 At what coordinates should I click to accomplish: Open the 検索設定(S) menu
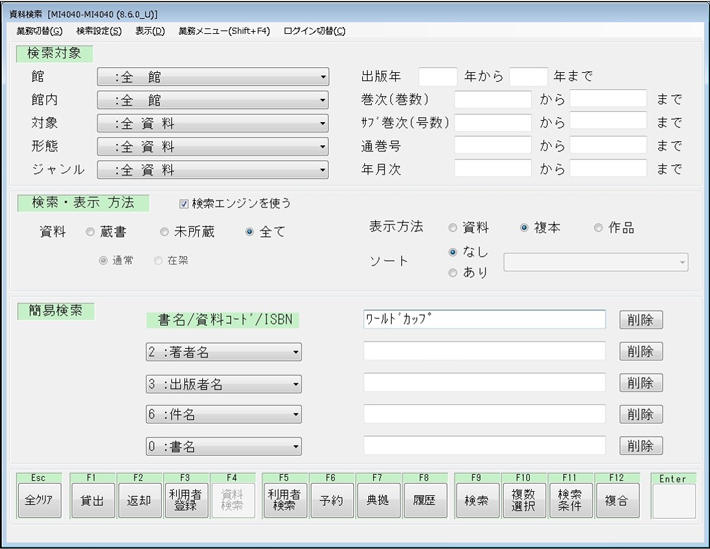(x=99, y=31)
